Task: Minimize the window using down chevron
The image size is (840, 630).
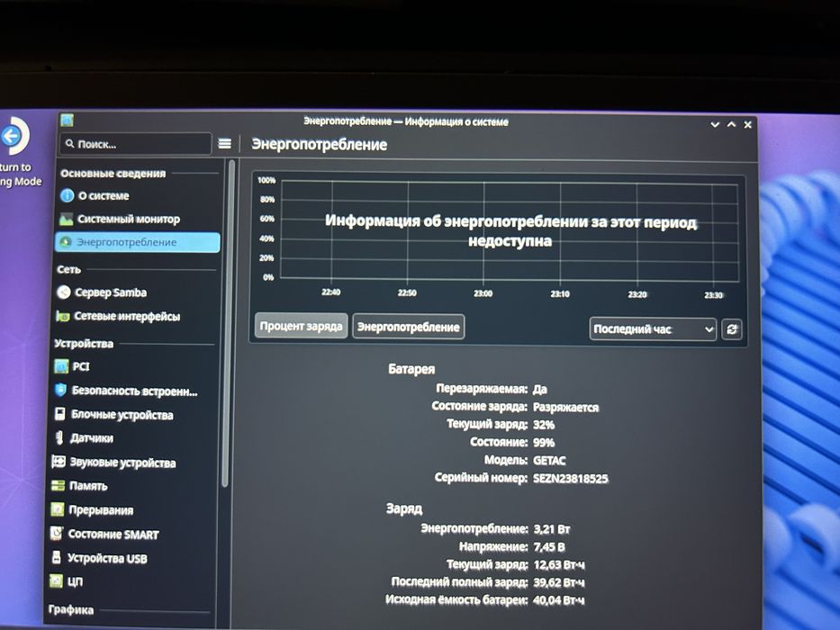Action: coord(715,124)
